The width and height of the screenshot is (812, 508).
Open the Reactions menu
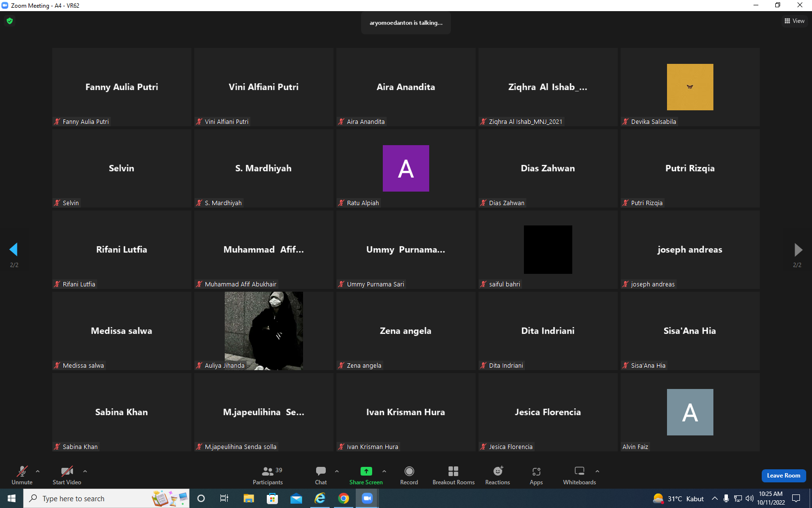pyautogui.click(x=497, y=476)
